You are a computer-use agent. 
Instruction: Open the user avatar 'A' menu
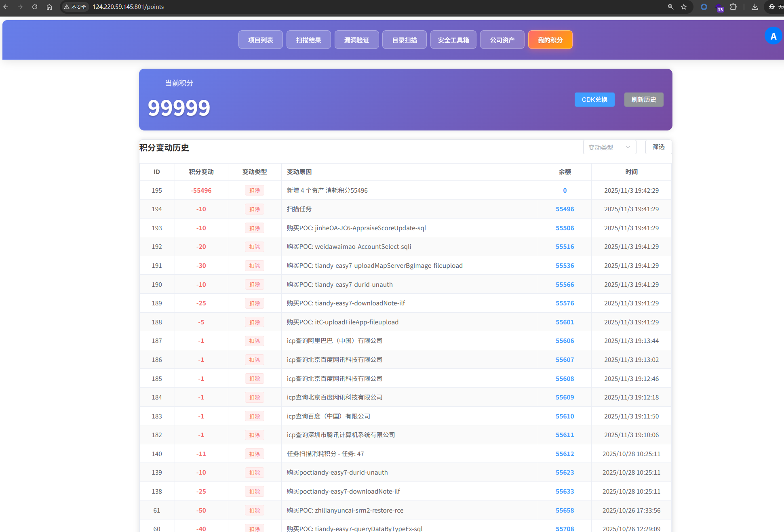[773, 36]
